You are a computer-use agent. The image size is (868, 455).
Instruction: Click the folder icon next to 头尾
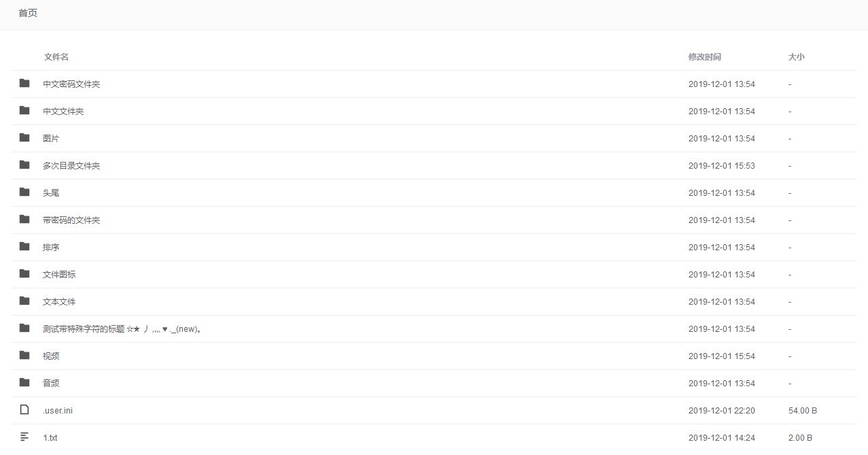[x=24, y=192]
